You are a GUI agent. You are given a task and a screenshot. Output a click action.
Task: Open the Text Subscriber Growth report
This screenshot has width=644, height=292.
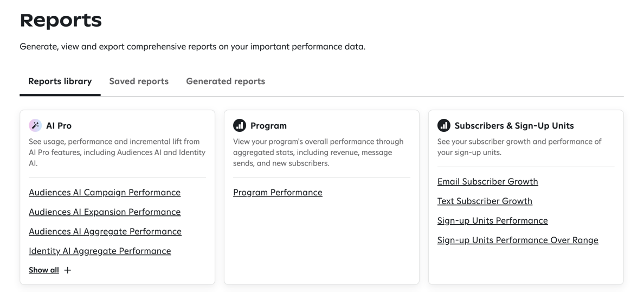pyautogui.click(x=485, y=201)
